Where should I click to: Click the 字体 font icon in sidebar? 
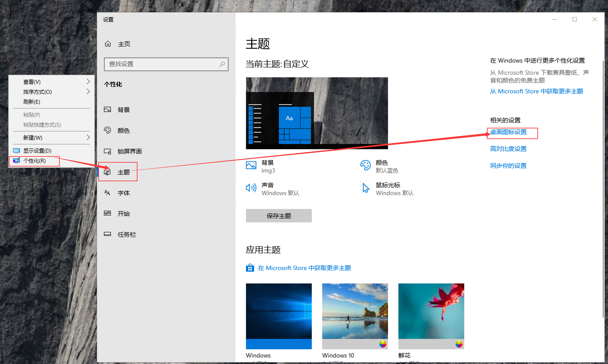click(x=107, y=193)
